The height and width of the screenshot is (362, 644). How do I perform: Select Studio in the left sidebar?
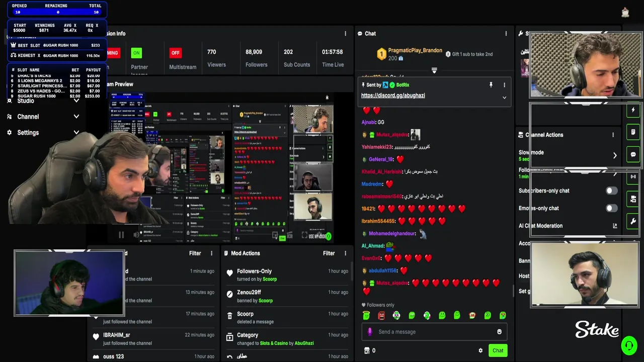point(26,101)
